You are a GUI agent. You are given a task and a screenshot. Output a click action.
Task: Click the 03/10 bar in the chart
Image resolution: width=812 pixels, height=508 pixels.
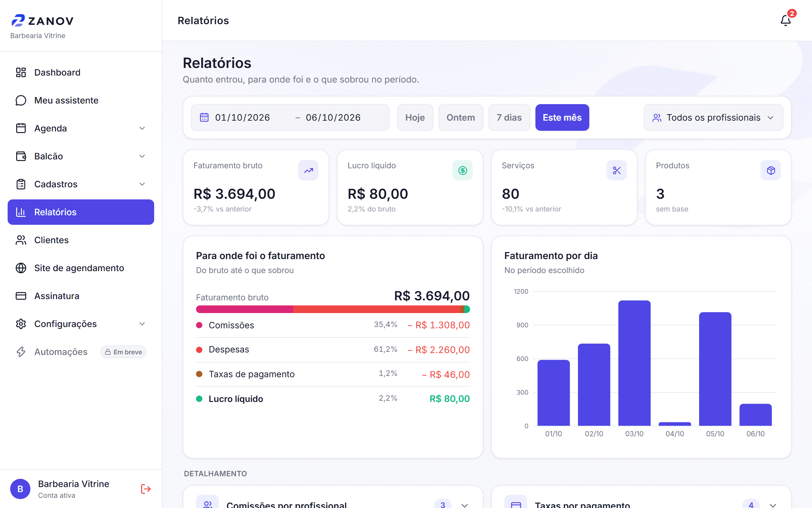[634, 363]
